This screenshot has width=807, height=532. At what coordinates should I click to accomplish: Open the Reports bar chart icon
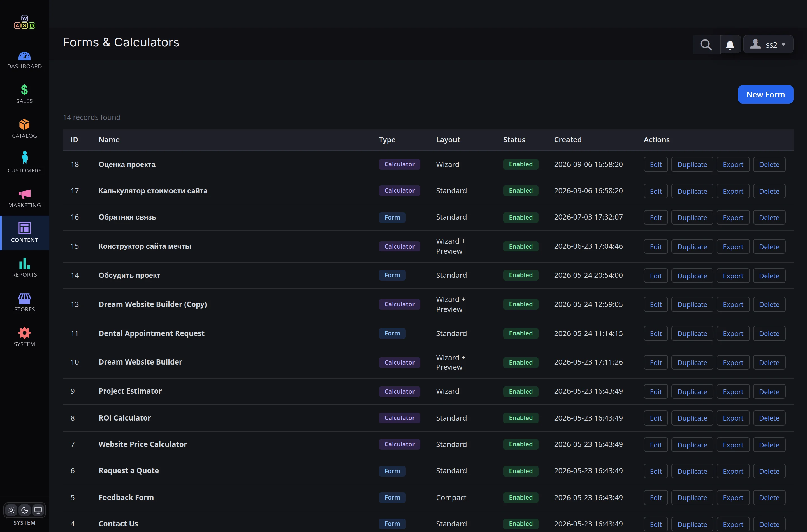[x=24, y=263]
